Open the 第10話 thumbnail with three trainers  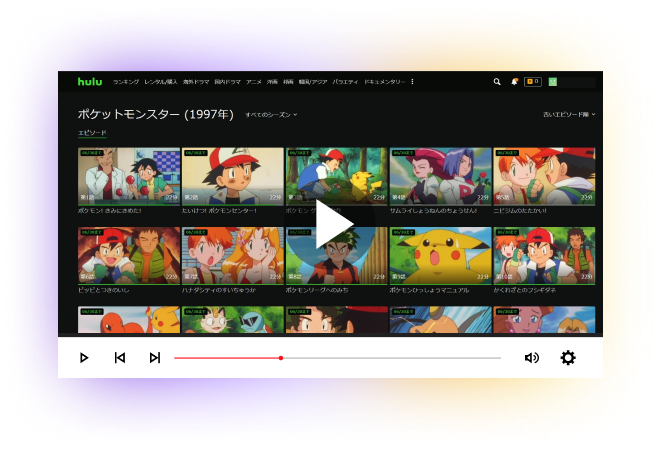click(x=544, y=256)
